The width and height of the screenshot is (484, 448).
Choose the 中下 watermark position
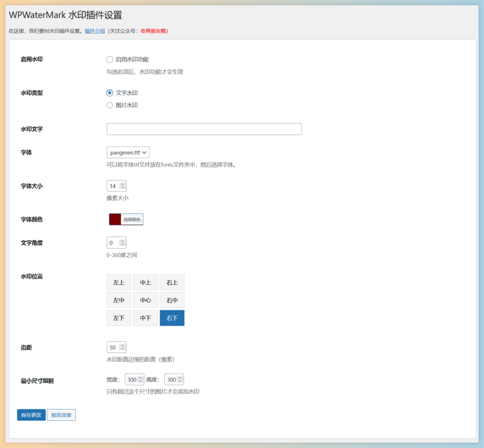point(145,318)
